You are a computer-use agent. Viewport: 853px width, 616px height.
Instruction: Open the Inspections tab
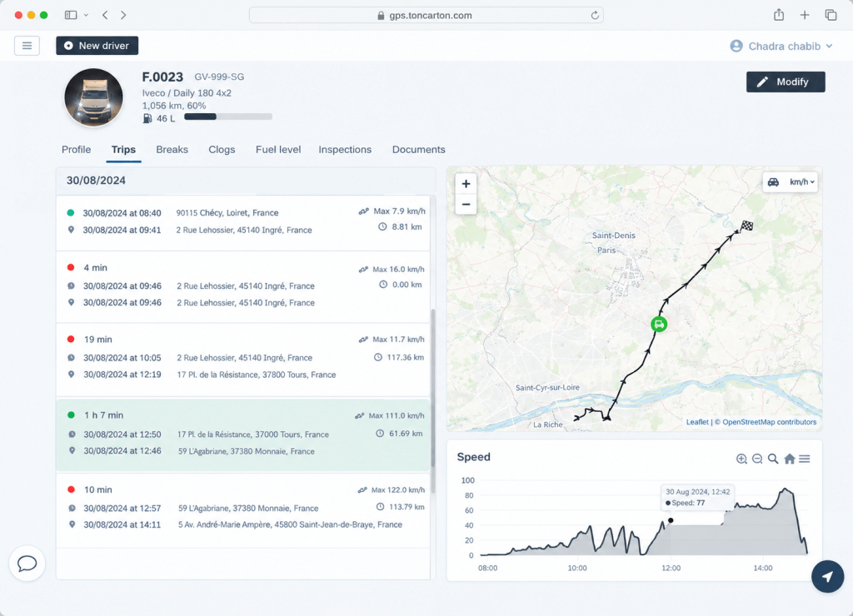(345, 150)
